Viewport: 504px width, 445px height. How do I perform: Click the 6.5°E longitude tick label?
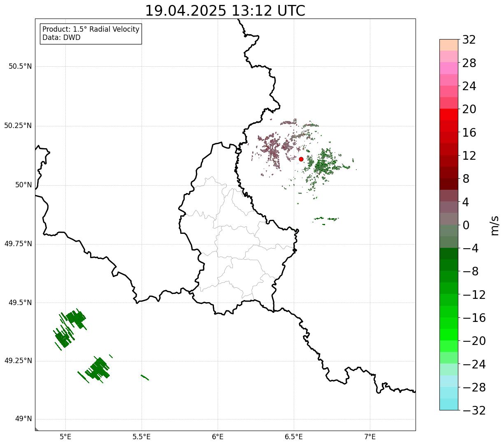[x=294, y=437]
